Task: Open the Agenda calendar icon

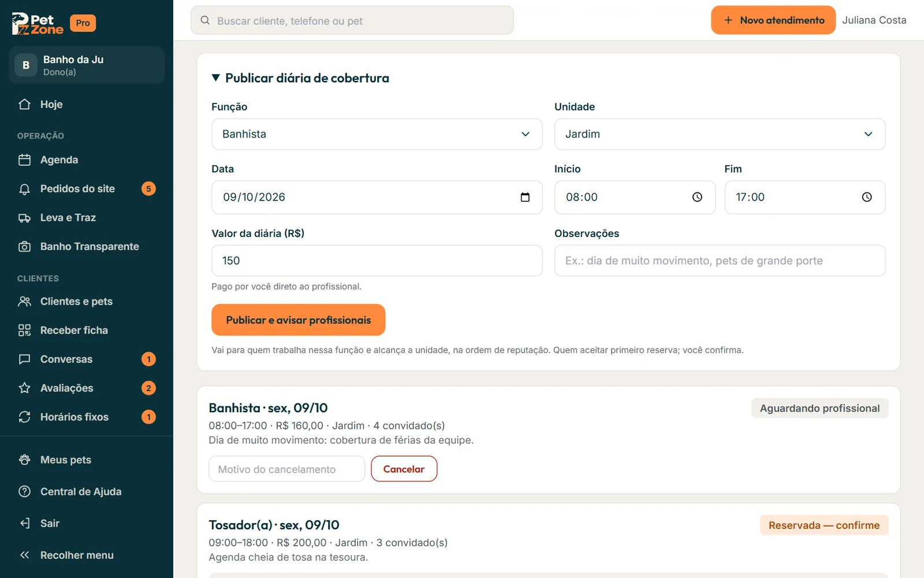Action: click(24, 160)
